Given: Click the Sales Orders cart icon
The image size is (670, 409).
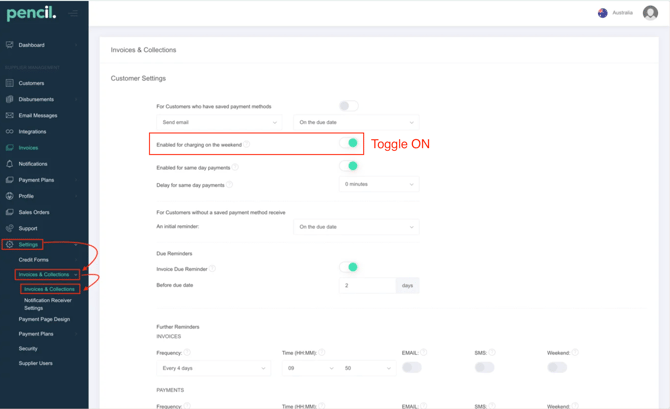Looking at the screenshot, I should (10, 212).
